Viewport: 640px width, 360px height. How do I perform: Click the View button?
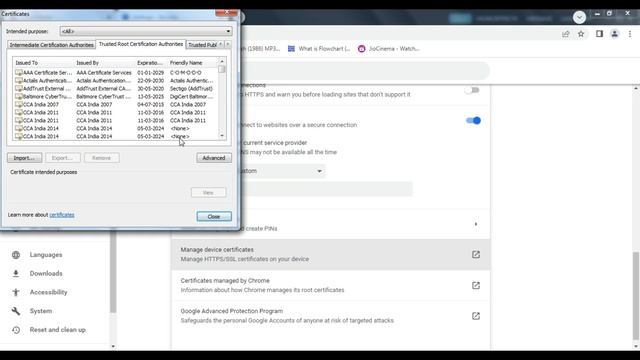point(208,193)
